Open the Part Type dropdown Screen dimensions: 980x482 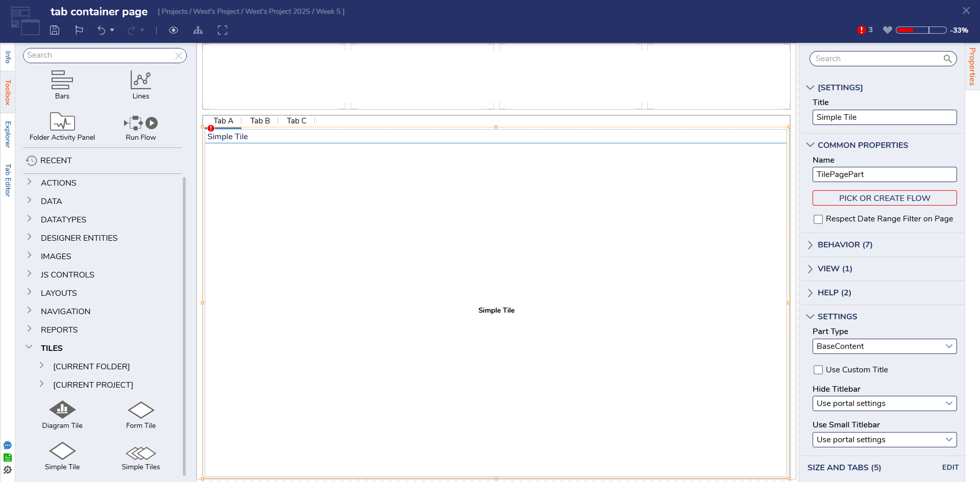(885, 346)
